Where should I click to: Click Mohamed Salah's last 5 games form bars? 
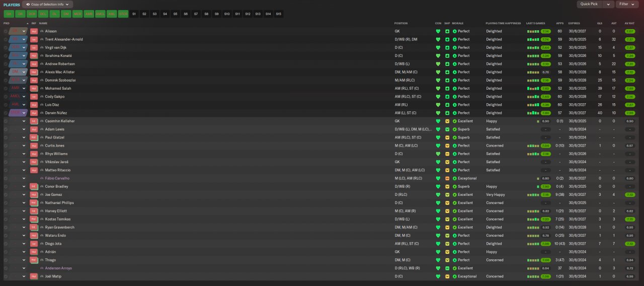click(x=533, y=88)
